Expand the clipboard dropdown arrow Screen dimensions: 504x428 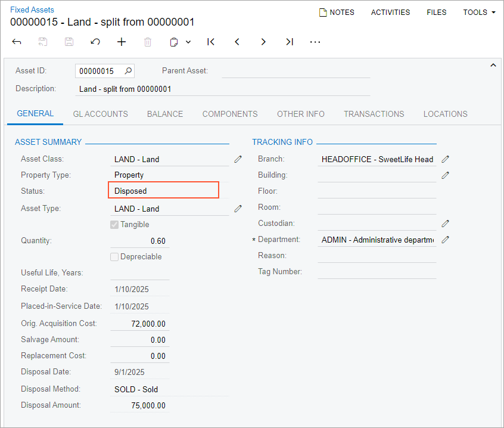(x=188, y=42)
